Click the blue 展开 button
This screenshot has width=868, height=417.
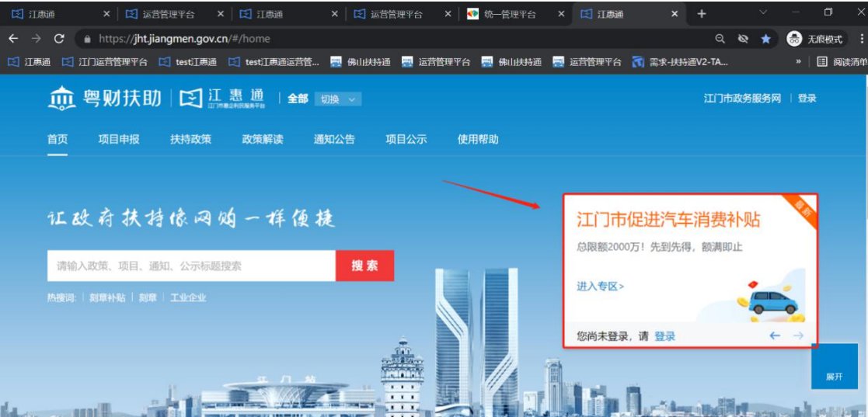(x=835, y=366)
